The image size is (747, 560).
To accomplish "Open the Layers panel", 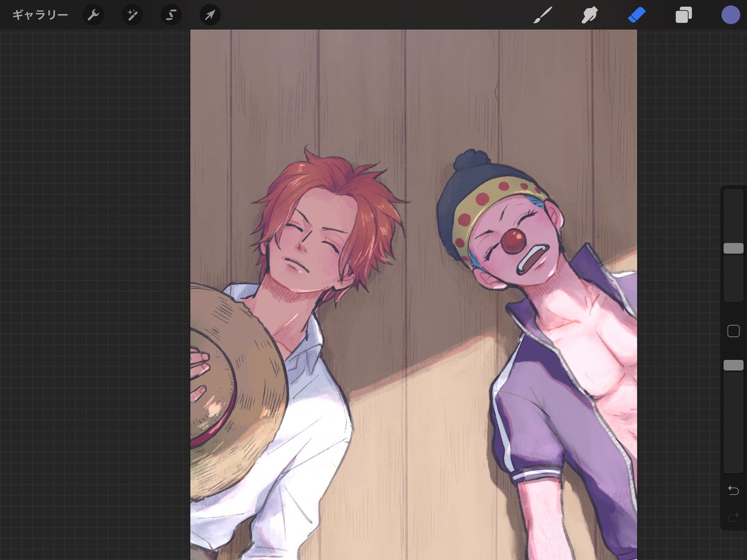I will click(684, 15).
